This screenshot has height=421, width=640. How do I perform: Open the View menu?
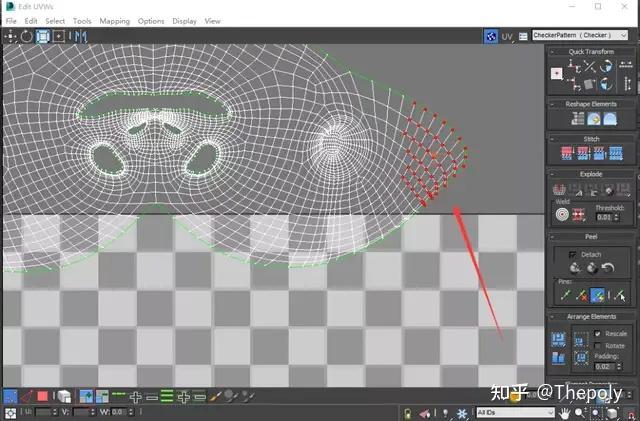tap(212, 21)
